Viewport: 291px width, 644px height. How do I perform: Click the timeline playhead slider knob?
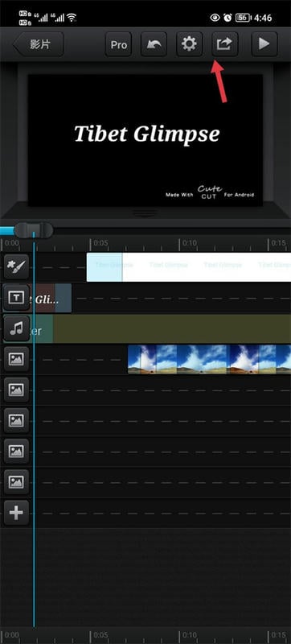click(34, 230)
